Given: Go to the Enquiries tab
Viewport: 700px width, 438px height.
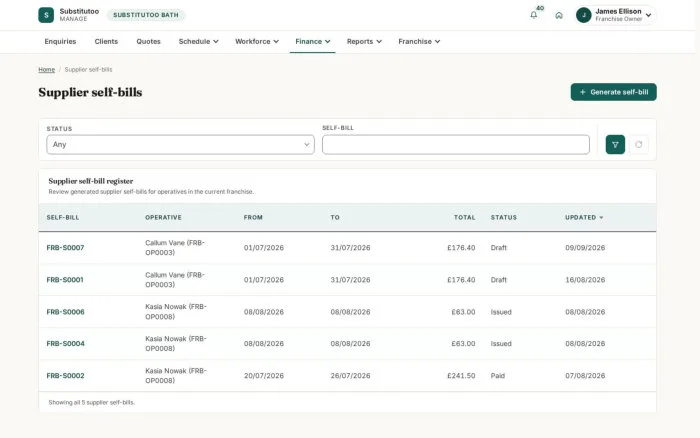Looking at the screenshot, I should [60, 42].
